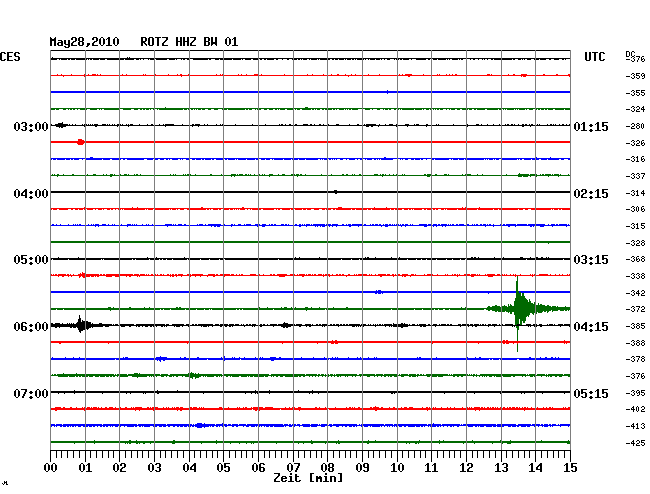
Task: Click the '02:15' UTC time label
Action: [591, 194]
